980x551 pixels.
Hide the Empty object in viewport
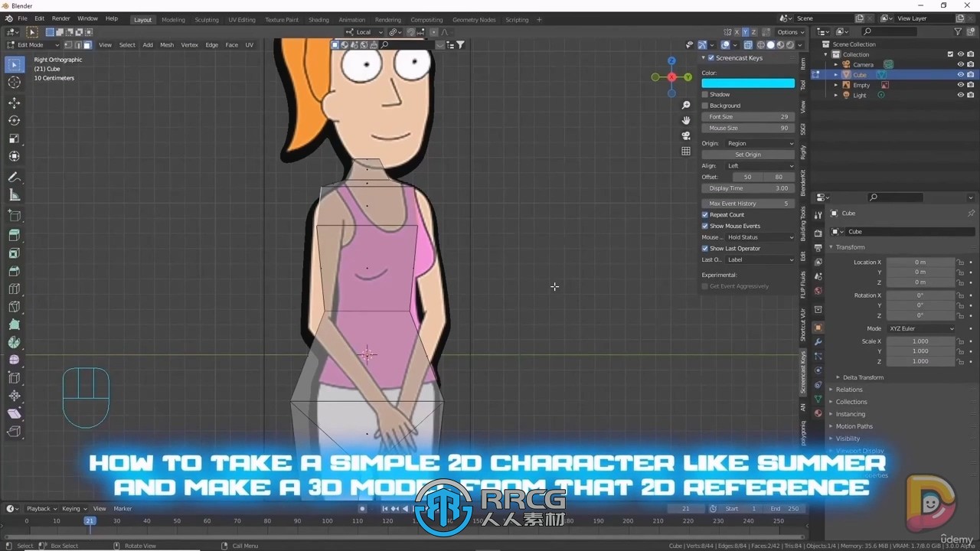point(961,85)
